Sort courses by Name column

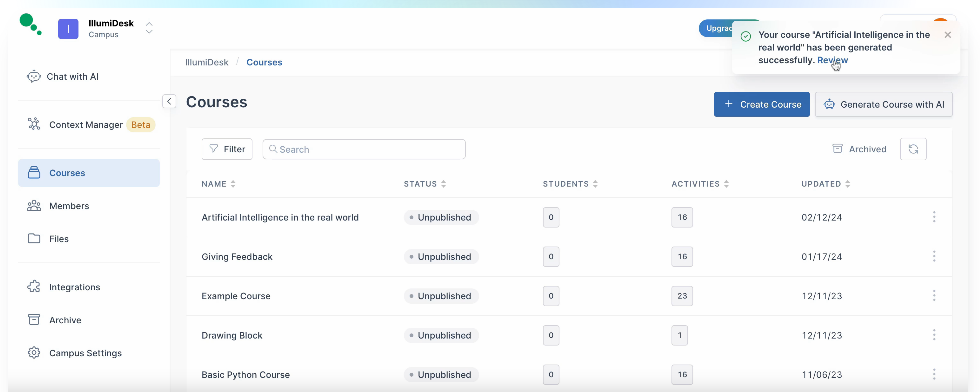tap(219, 184)
